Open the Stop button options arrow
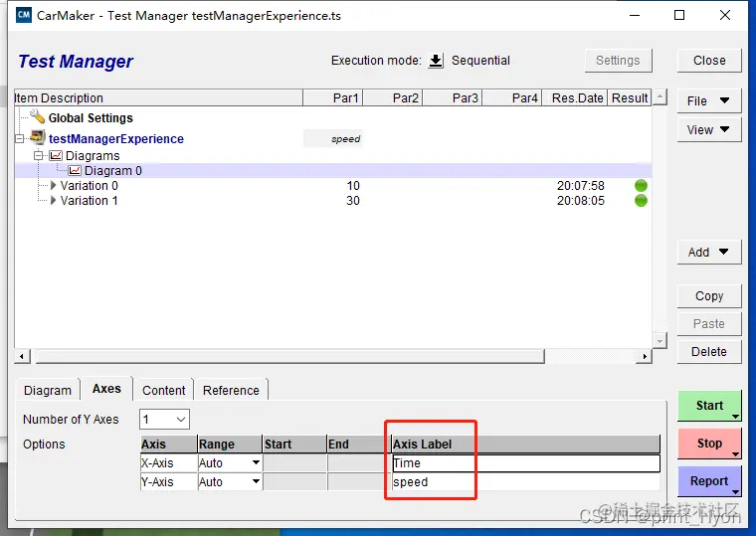This screenshot has height=536, width=756. (735, 454)
